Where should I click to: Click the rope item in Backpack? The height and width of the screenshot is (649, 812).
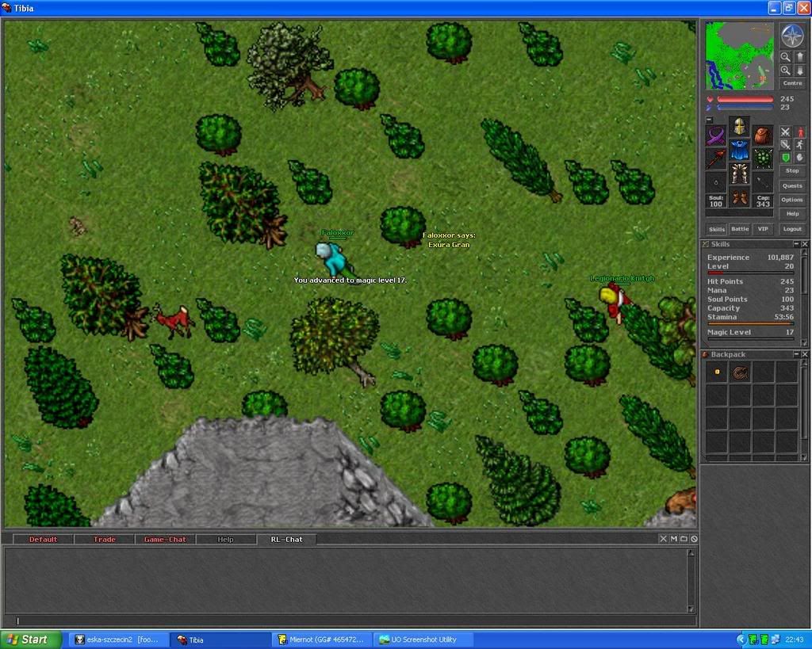740,372
